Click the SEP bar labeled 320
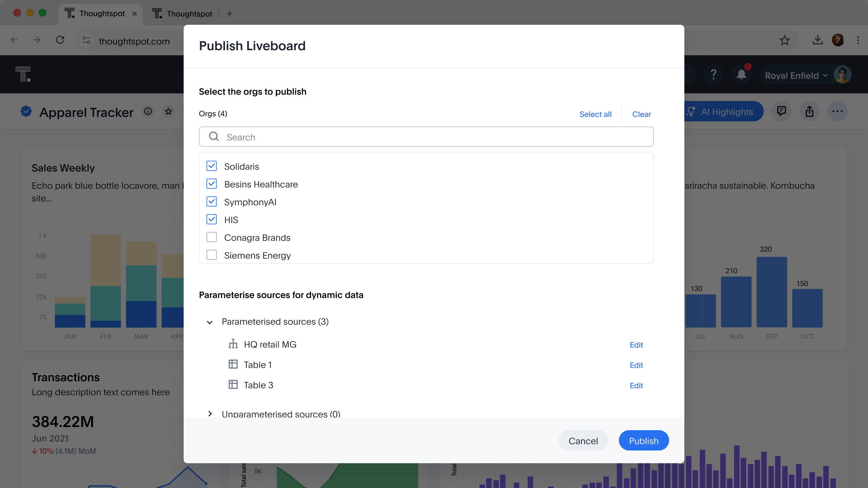Screen dimensions: 868x488 coord(772,292)
